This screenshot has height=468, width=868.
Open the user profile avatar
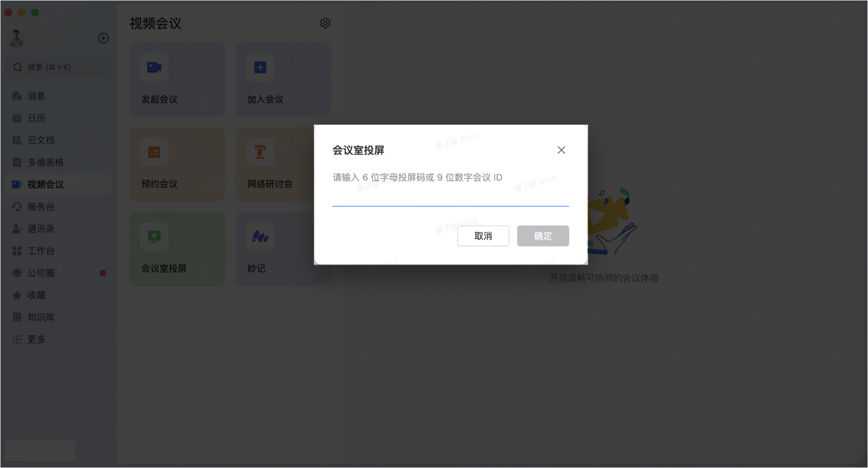[x=16, y=38]
